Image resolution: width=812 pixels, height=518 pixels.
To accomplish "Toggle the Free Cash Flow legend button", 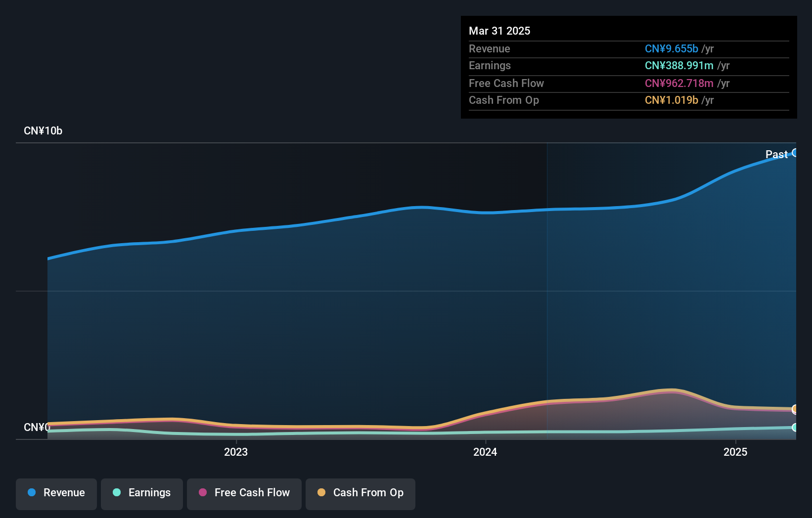I will (244, 494).
